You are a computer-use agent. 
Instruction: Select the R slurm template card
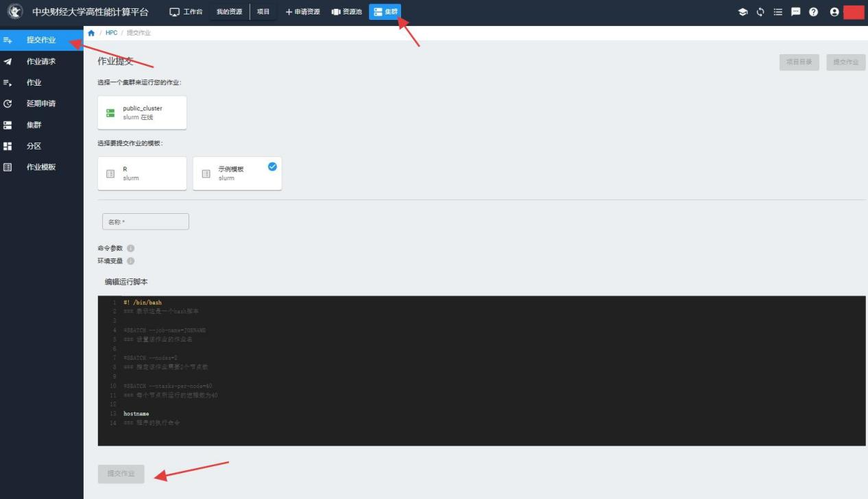(142, 173)
